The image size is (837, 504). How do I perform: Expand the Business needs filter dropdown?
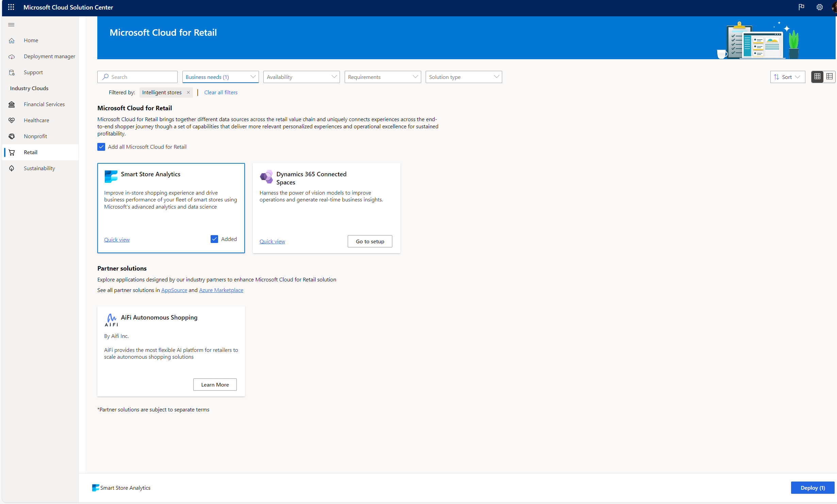tap(220, 77)
